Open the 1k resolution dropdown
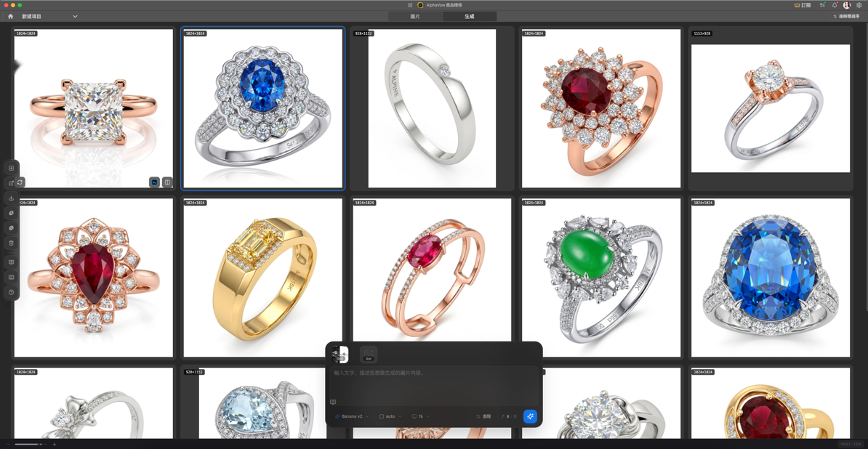This screenshot has width=868, height=449. [421, 416]
